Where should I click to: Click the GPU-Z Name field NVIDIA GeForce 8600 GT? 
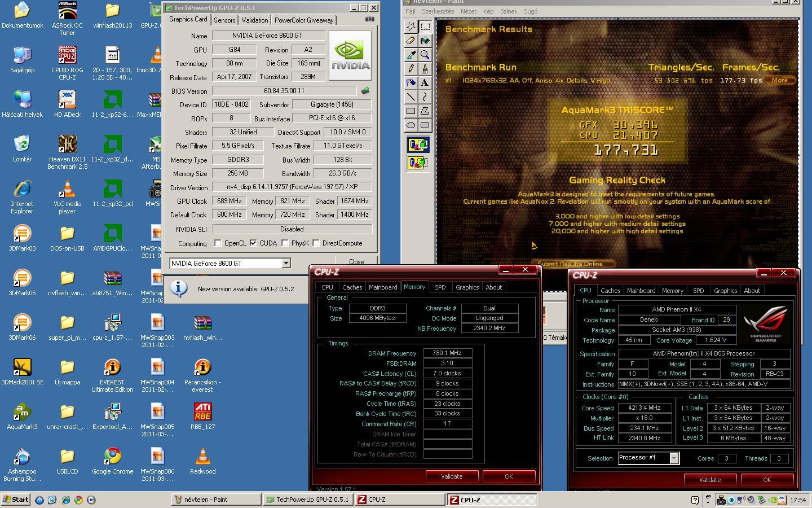tap(268, 36)
